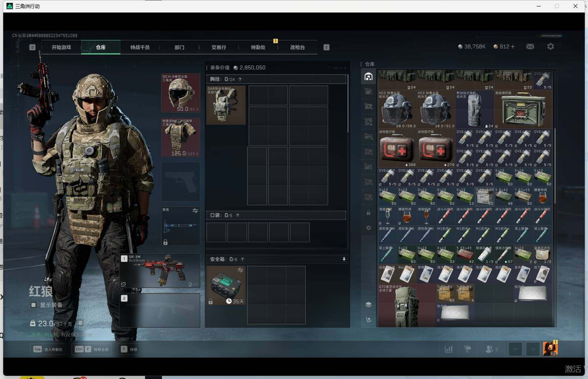Open the warehouse sidebar gear settings

[x=368, y=228]
